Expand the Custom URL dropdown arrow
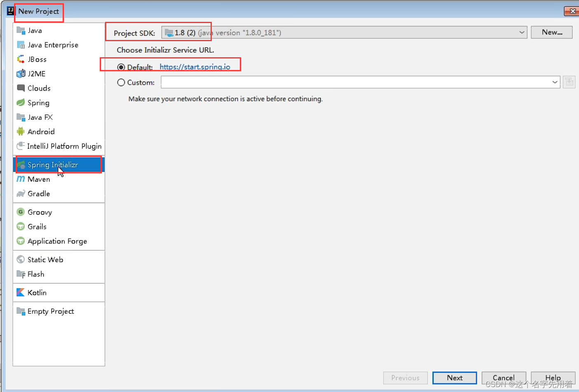Viewport: 579px width, 392px height. [x=555, y=82]
